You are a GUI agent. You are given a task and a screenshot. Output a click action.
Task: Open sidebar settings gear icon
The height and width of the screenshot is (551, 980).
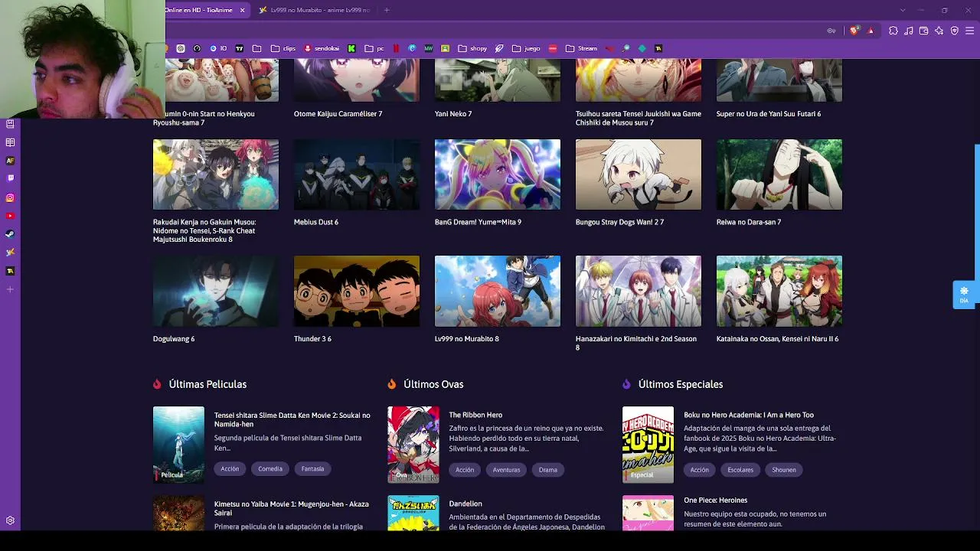click(10, 520)
